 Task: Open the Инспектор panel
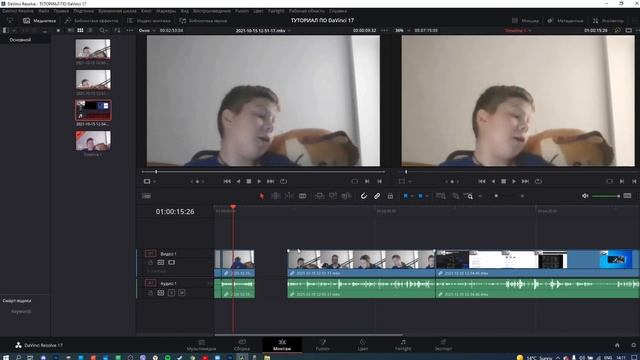tap(608, 20)
